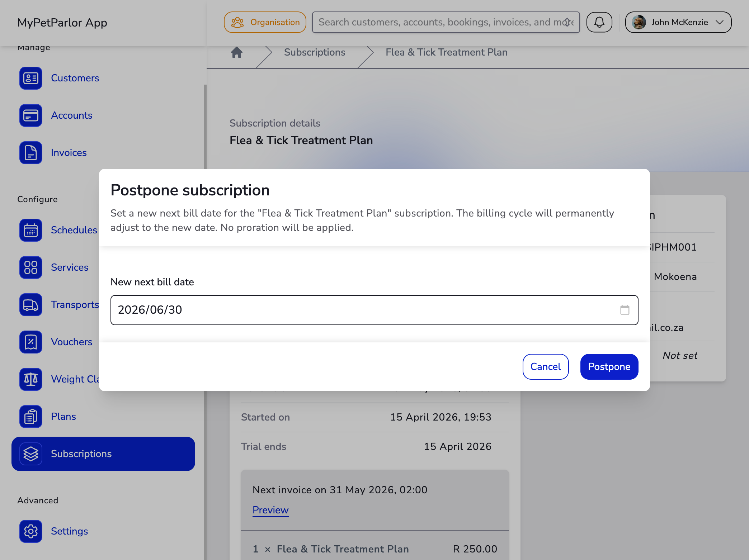
Task: Open Invoices document icon in sidebar
Action: (31, 153)
